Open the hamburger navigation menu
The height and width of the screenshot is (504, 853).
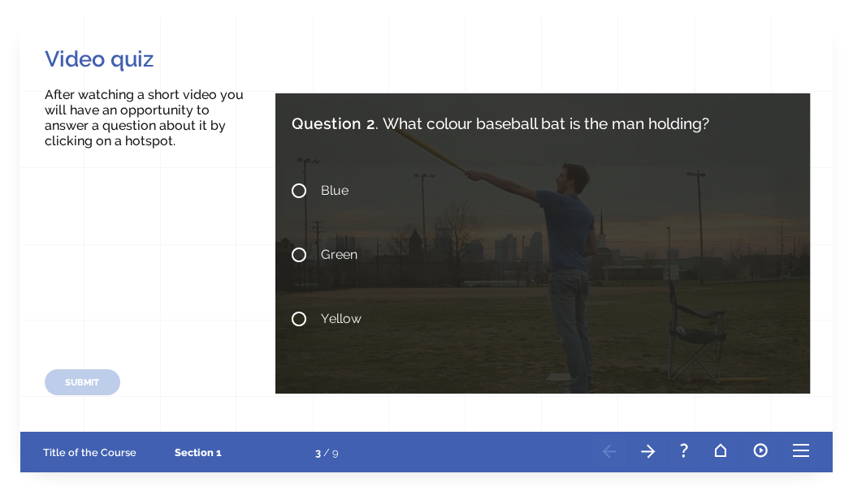coord(800,451)
